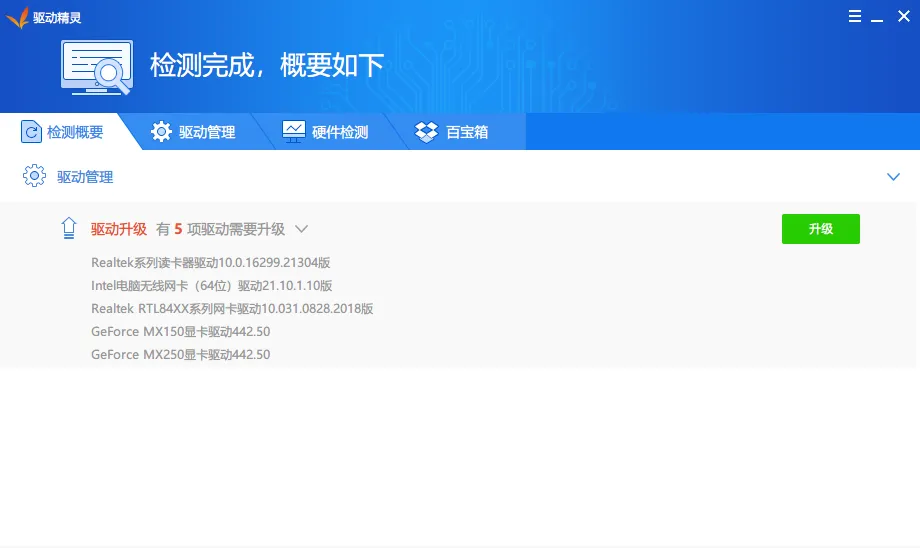This screenshot has width=920, height=557.
Task: Collapse the 驱动管理 section chevron
Action: (893, 177)
